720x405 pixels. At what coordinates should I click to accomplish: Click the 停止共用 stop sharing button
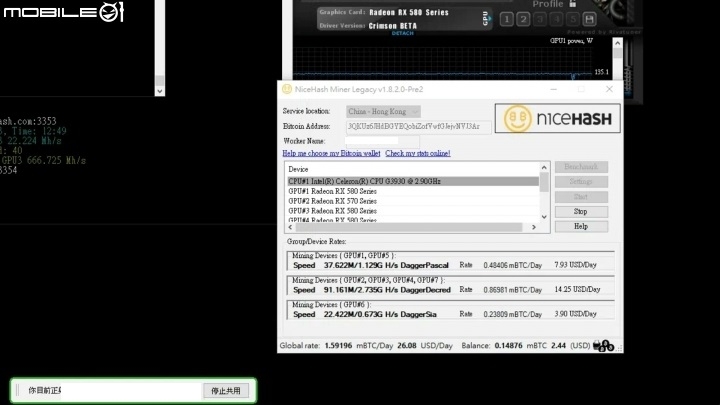coord(226,391)
